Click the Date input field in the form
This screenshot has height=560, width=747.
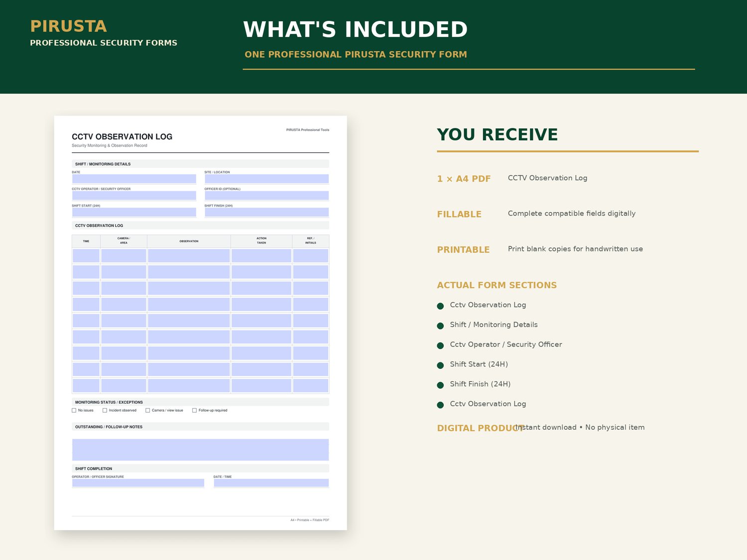pyautogui.click(x=134, y=179)
